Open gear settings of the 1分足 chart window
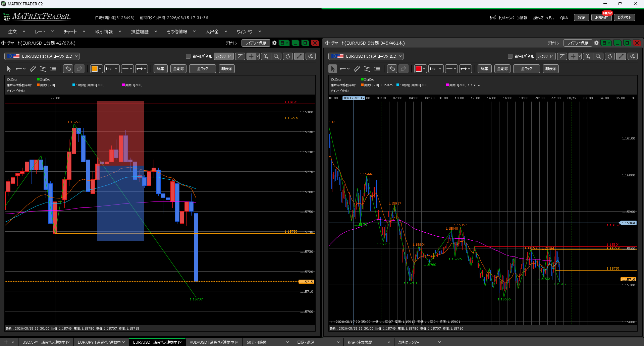644x346 pixels. pyautogui.click(x=274, y=43)
